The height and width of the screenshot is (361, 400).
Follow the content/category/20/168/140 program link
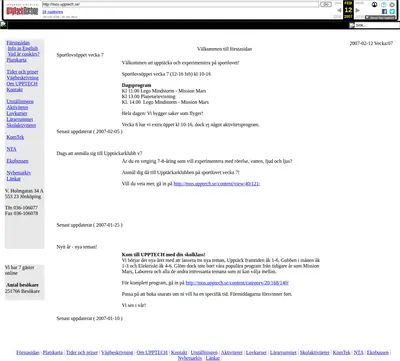(x=237, y=283)
